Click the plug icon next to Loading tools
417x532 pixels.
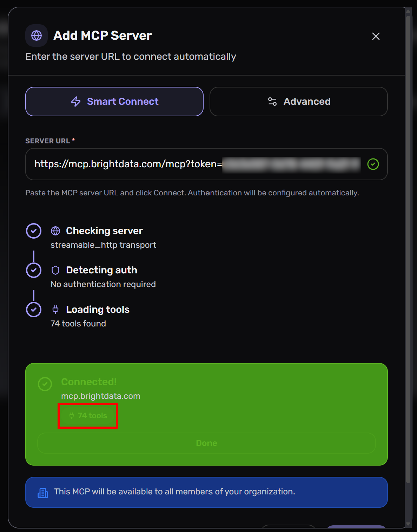click(55, 310)
